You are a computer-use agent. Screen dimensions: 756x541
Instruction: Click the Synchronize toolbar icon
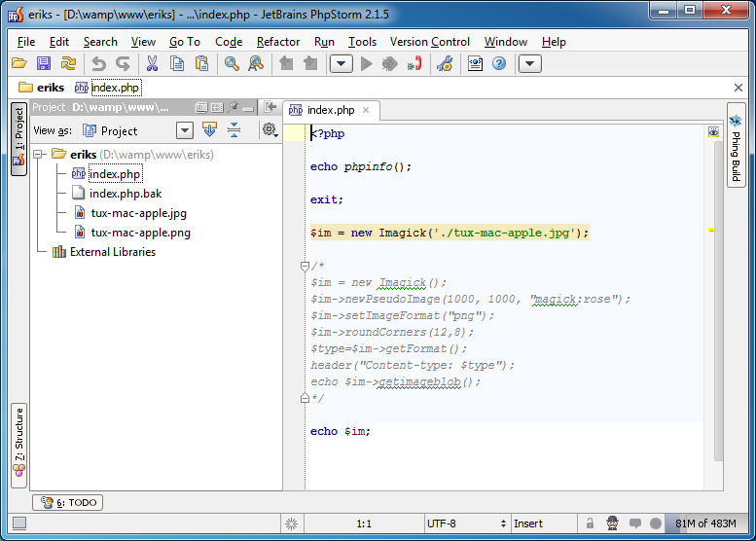(68, 63)
